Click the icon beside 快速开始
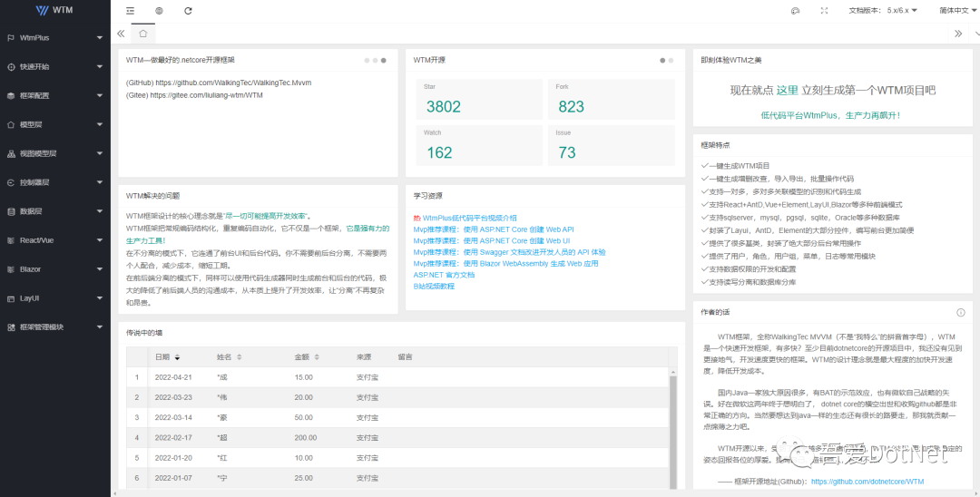Image resolution: width=980 pixels, height=497 pixels. (x=11, y=67)
